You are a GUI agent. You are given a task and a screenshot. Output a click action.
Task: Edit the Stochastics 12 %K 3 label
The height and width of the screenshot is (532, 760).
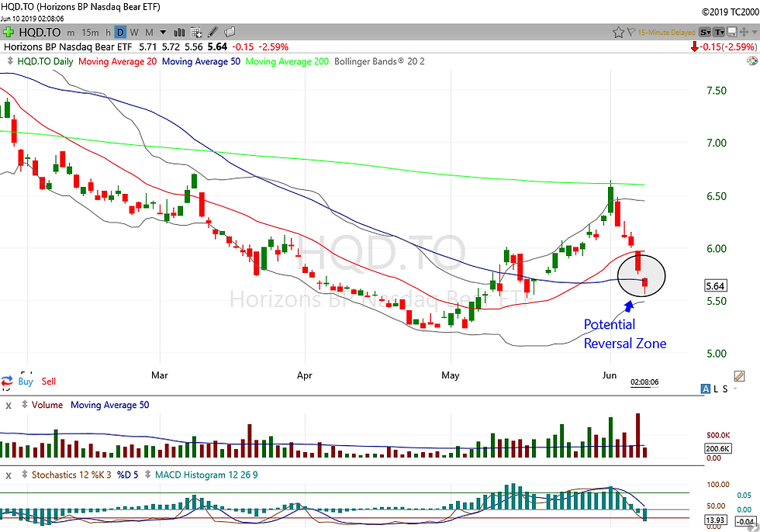pos(71,475)
